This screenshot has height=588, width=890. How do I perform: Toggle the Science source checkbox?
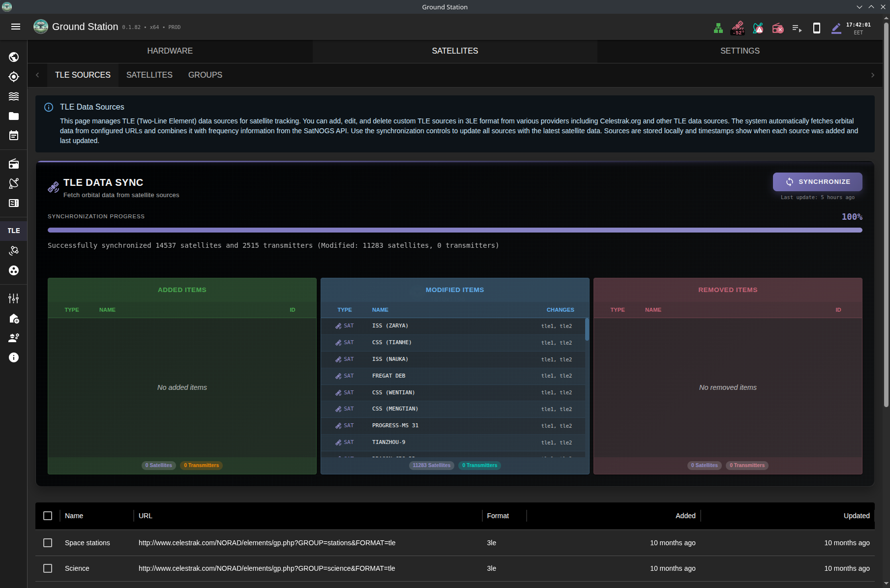click(48, 568)
